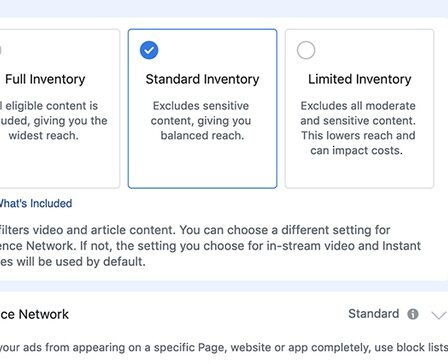Open the What's Included link

(x=36, y=203)
